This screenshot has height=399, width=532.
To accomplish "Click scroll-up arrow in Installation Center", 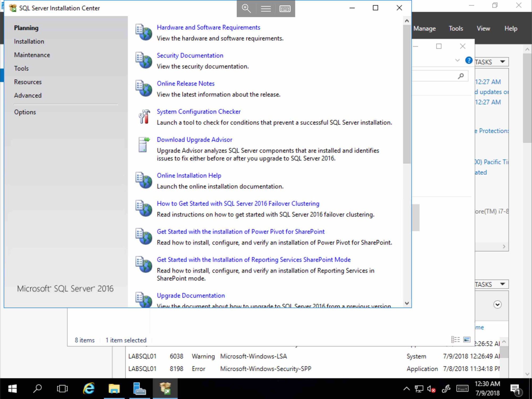I will [407, 21].
